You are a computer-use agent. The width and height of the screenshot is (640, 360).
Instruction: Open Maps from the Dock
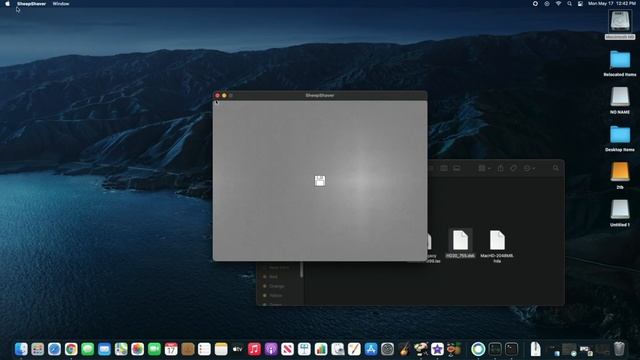coord(121,349)
